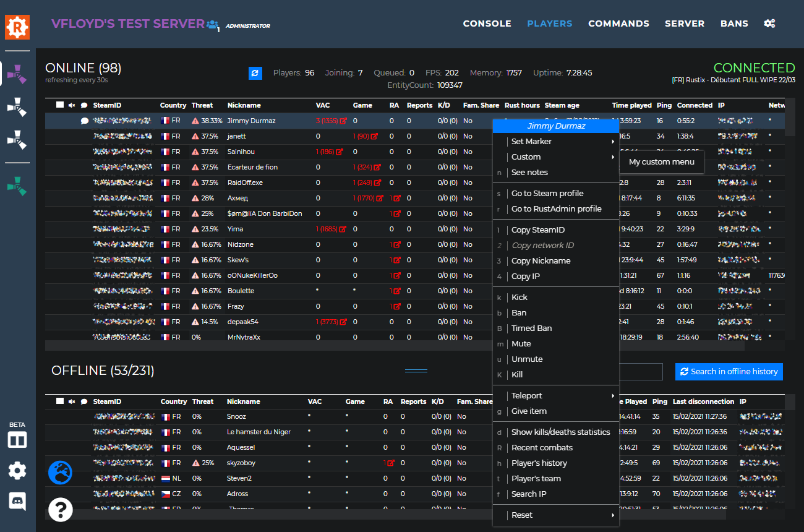The image size is (804, 532).
Task: Open the Discord icon in sidebar
Action: point(17,501)
